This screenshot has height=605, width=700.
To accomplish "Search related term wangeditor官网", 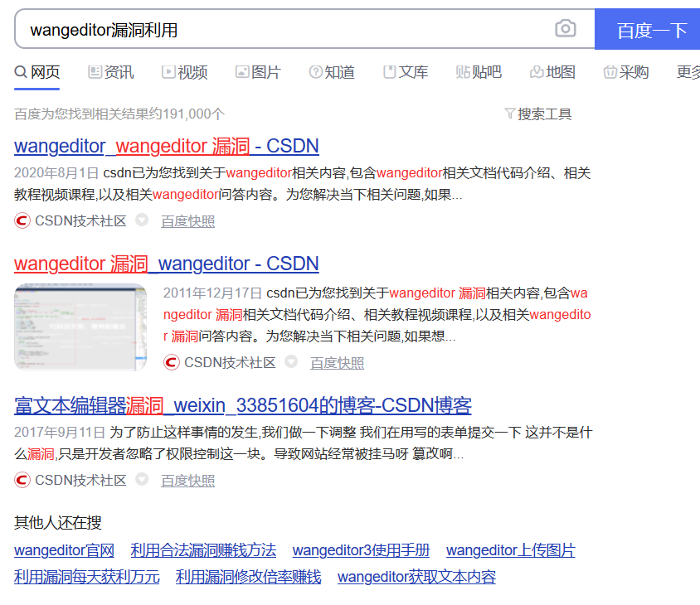I will click(x=65, y=550).
